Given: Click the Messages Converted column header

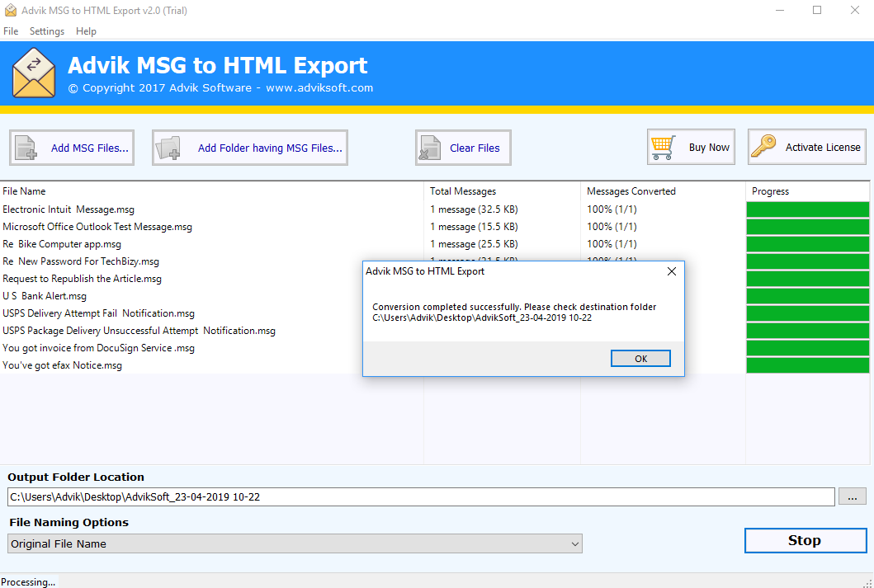Looking at the screenshot, I should [663, 191].
